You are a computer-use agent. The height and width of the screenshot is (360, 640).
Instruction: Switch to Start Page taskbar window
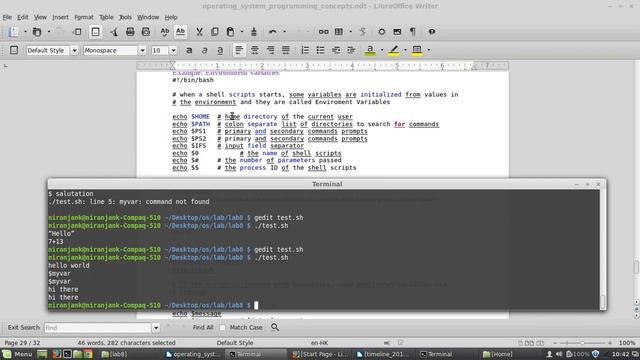click(320, 354)
